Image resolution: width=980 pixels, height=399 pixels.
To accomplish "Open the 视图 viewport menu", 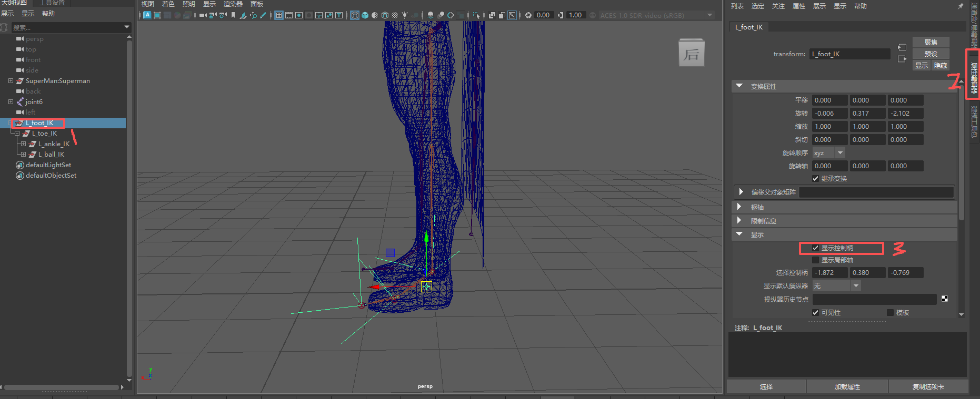I will (x=148, y=4).
